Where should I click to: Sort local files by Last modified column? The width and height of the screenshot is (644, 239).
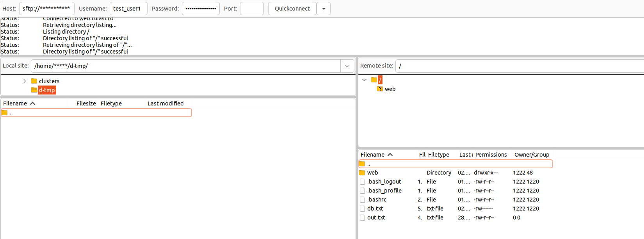[165, 103]
